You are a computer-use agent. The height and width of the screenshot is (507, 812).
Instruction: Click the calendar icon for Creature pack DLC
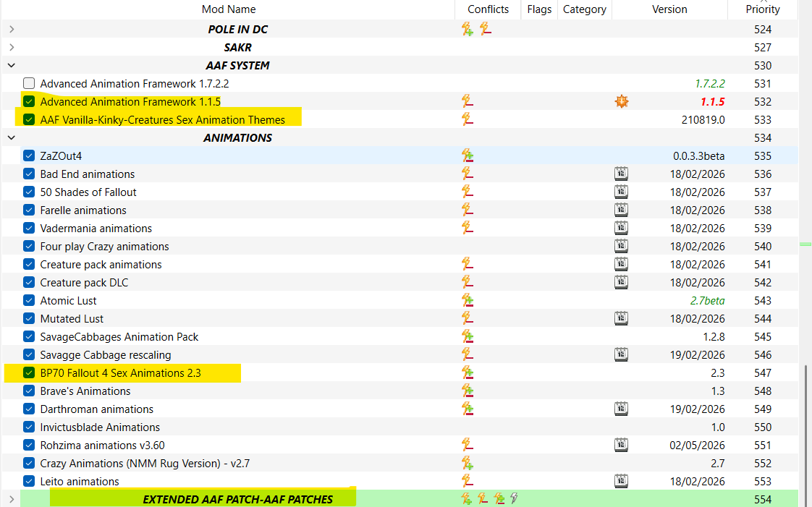[622, 283]
